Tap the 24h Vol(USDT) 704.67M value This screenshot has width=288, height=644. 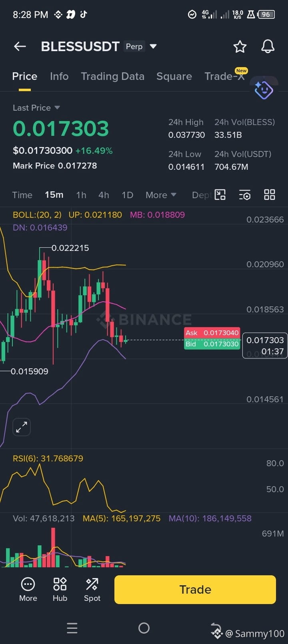coord(231,167)
